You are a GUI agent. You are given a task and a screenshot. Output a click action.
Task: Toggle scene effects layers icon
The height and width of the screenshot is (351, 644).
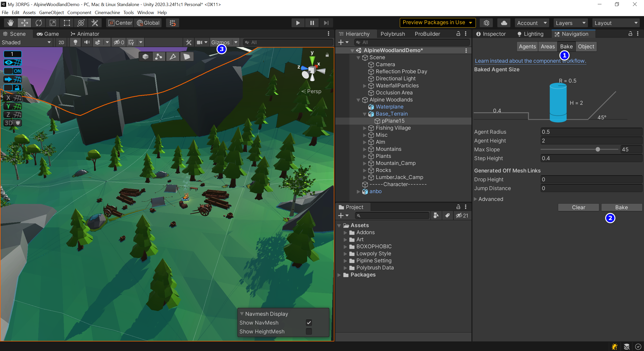tap(98, 42)
